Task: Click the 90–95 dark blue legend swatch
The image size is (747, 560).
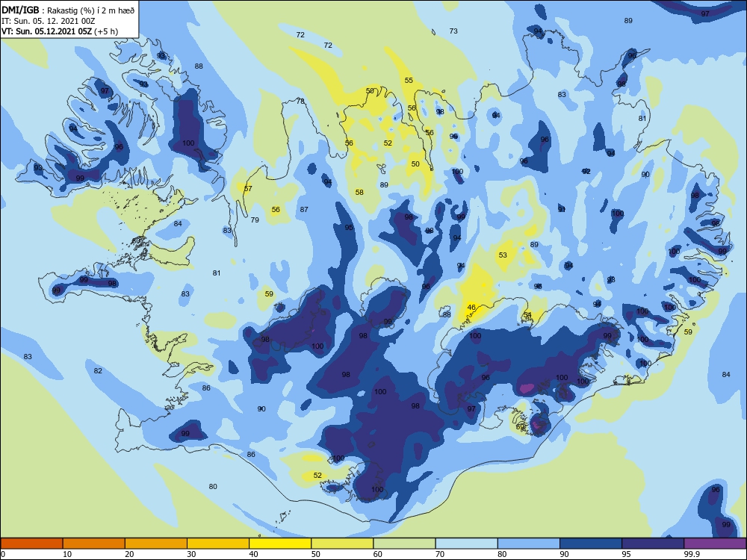Action: 591,544
